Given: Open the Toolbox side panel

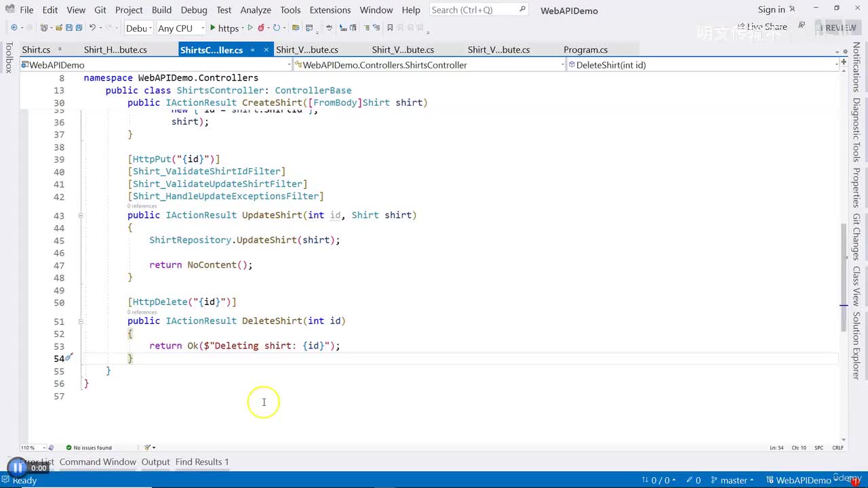Looking at the screenshot, I should pos(9,58).
